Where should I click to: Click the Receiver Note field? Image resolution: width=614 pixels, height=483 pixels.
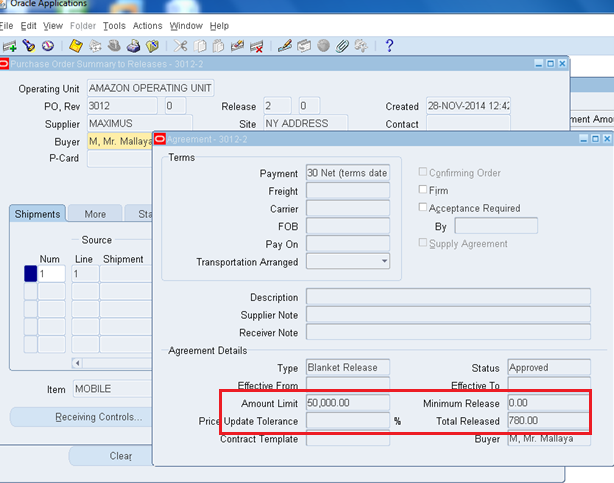coord(448,332)
